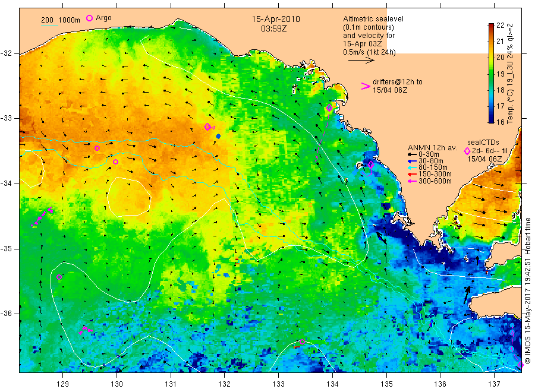
Task: Click the 0-30m black arrow legend symbol
Action: [x=413, y=154]
